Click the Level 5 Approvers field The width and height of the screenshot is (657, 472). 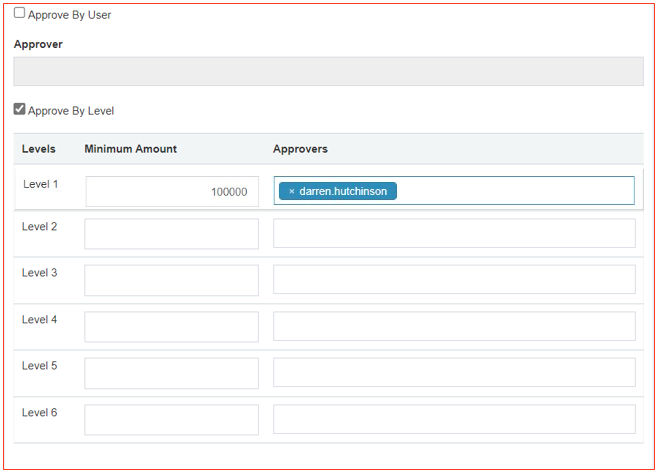pyautogui.click(x=454, y=373)
